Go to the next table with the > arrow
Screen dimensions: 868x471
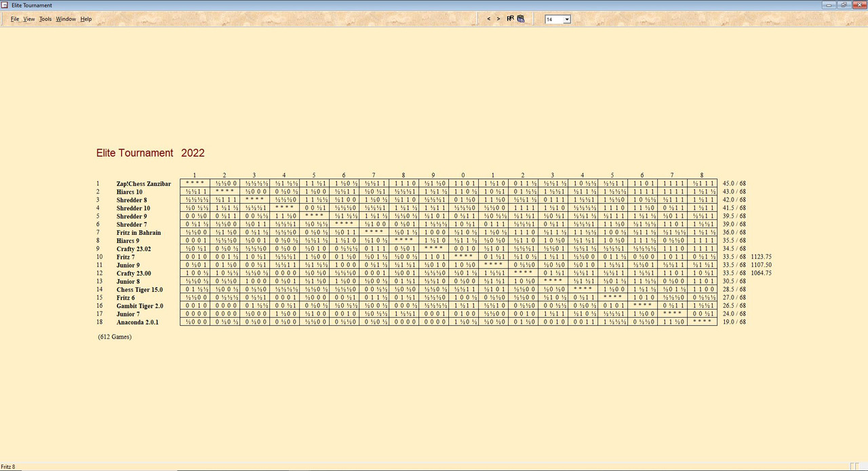498,19
